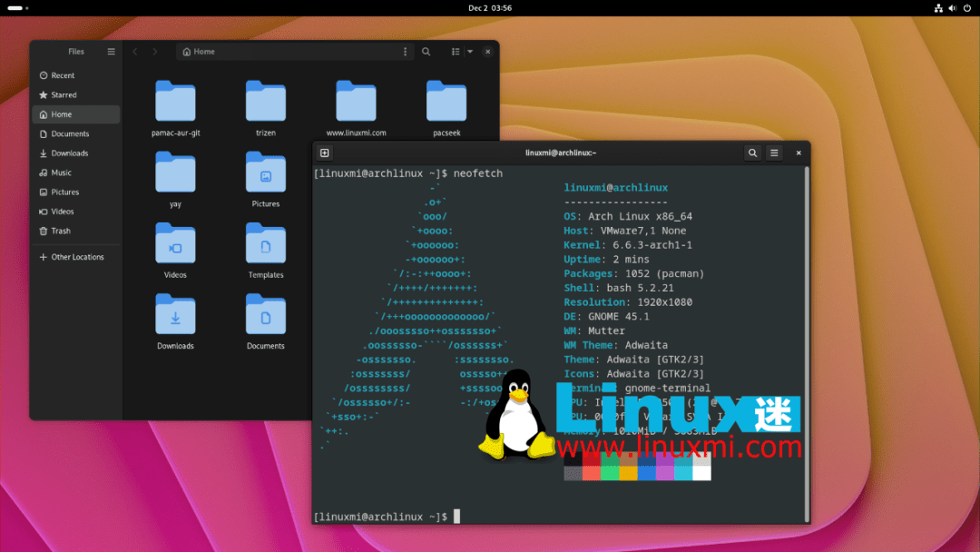This screenshot has height=552, width=980.
Task: Open the date and time dropdown in top bar
Action: click(490, 8)
